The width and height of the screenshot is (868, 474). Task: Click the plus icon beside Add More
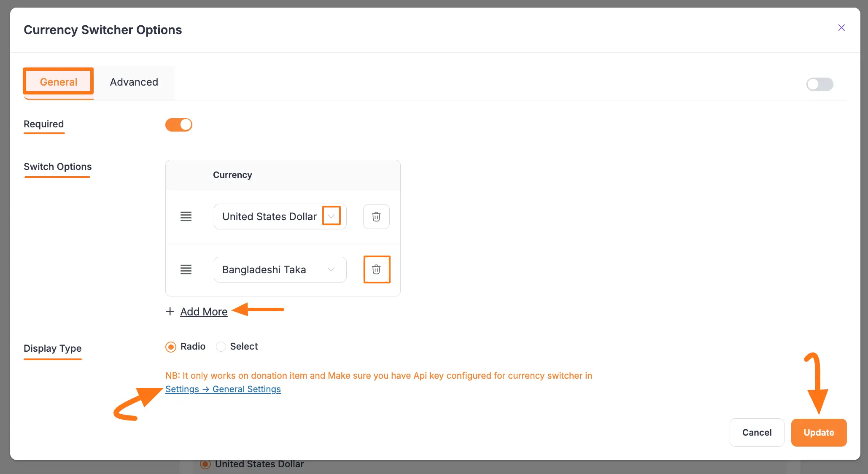(170, 311)
